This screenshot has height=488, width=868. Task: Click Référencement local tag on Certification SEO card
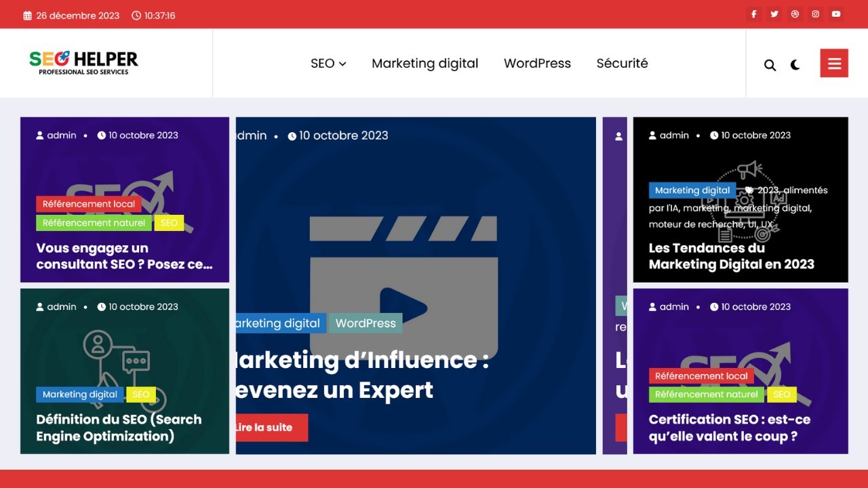[701, 376]
